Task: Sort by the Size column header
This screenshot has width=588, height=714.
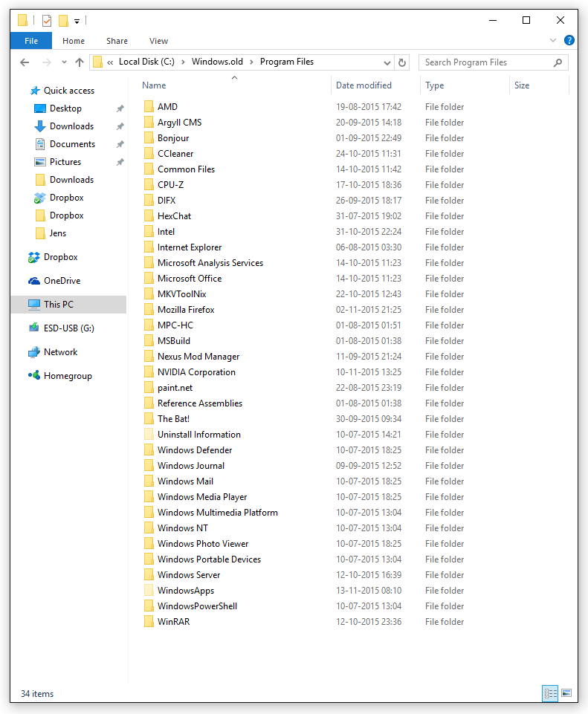Action: (522, 85)
